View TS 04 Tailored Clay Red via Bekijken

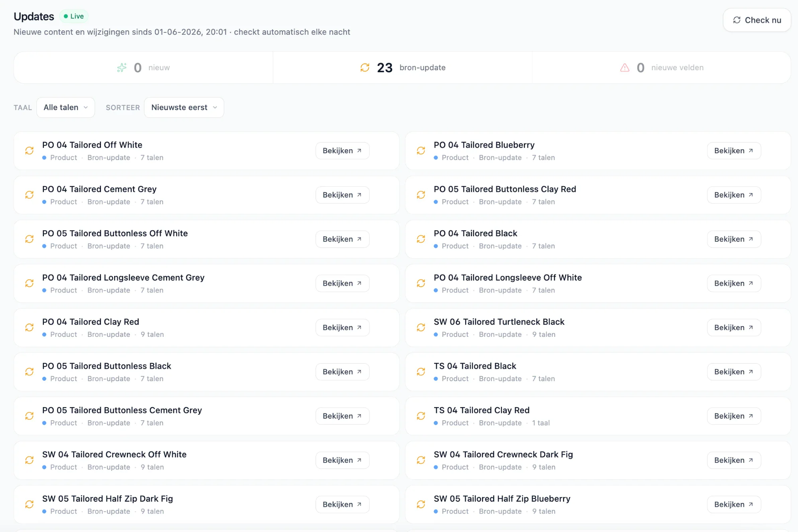click(x=734, y=416)
